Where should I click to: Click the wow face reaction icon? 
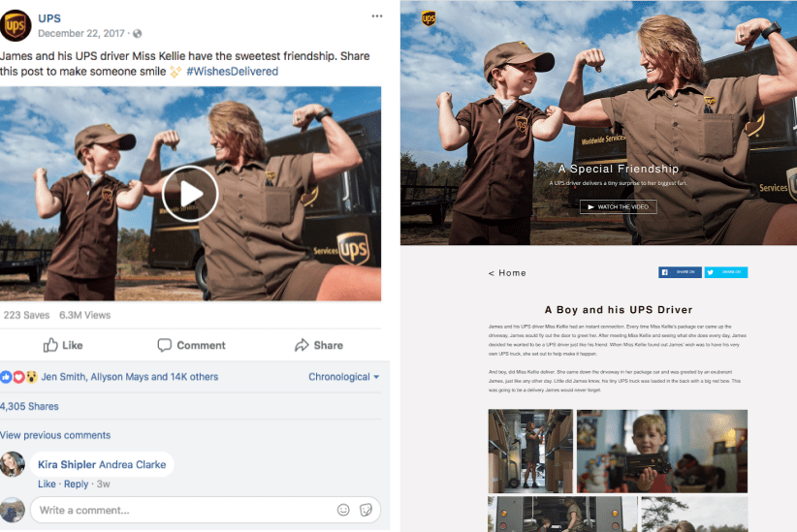pyautogui.click(x=32, y=377)
